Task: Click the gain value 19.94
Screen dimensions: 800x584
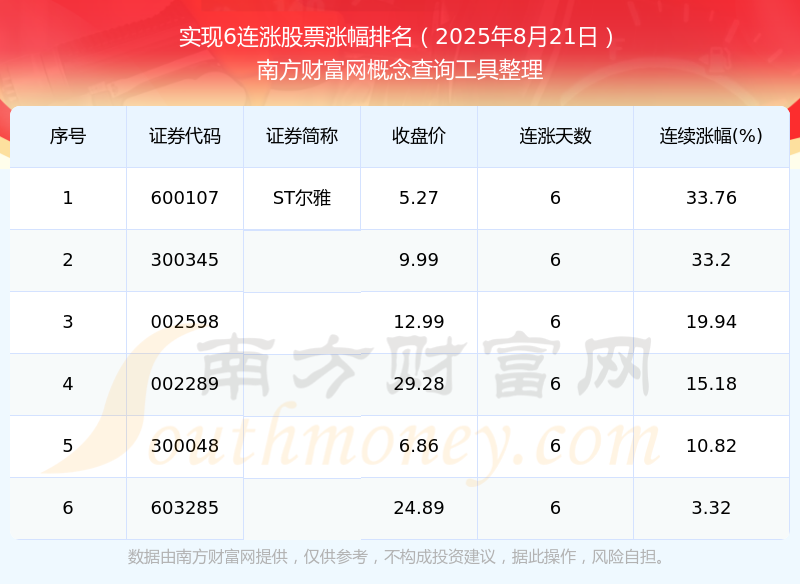Action: 711,322
